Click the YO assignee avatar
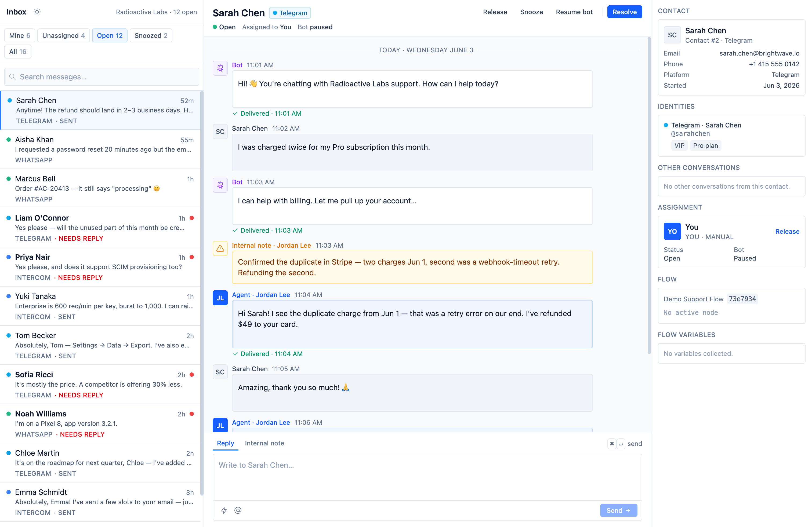 click(x=672, y=231)
